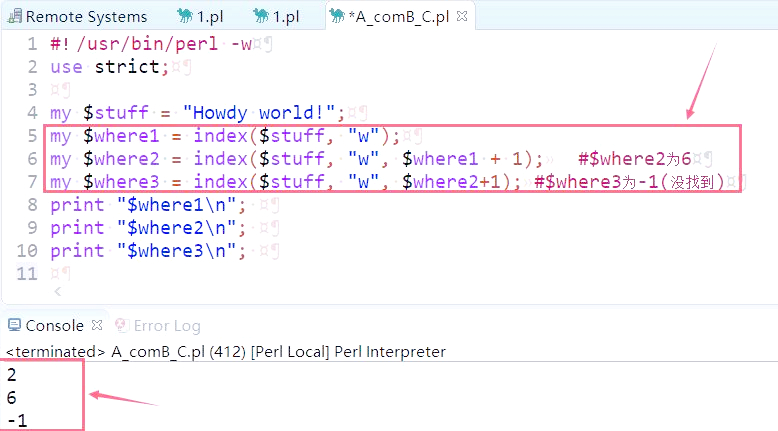Screen dimensions: 778x431
Task: Close the A_comB_C.pl editor tab
Action: point(462,16)
